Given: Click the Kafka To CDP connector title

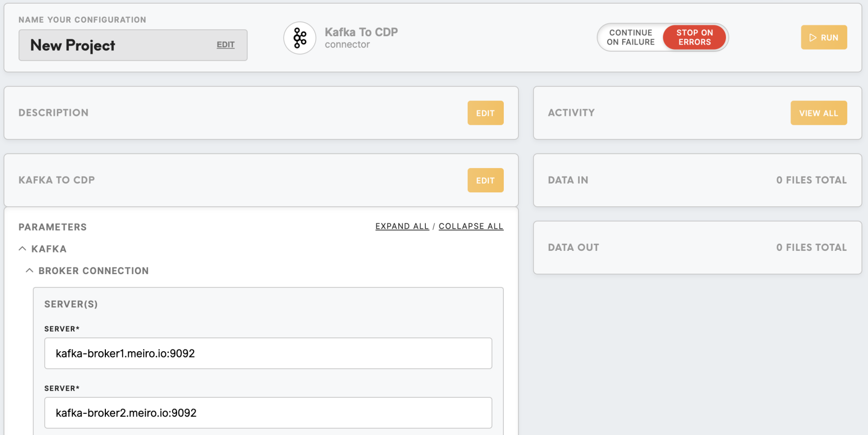Looking at the screenshot, I should (x=361, y=32).
